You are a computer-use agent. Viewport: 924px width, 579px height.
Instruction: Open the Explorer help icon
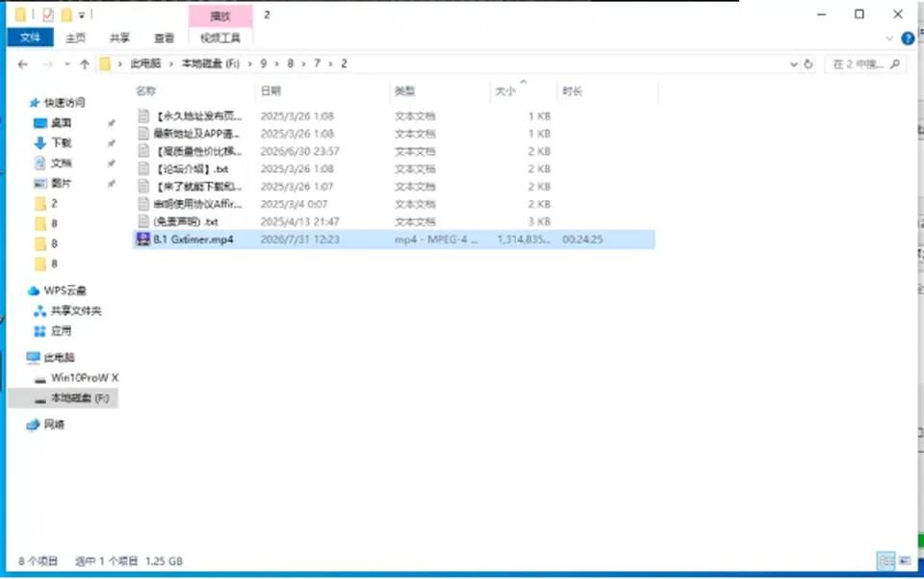tap(908, 38)
